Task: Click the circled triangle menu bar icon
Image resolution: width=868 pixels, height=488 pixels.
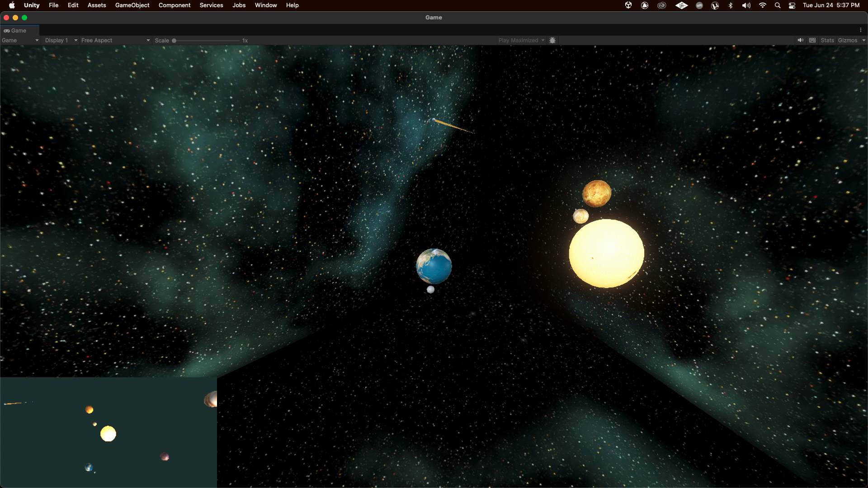Action: point(645,5)
